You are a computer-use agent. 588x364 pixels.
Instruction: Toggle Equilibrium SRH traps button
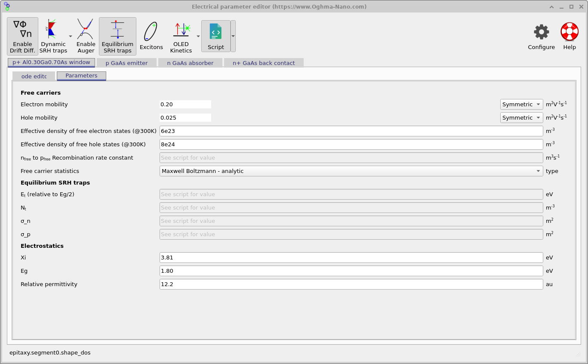117,36
